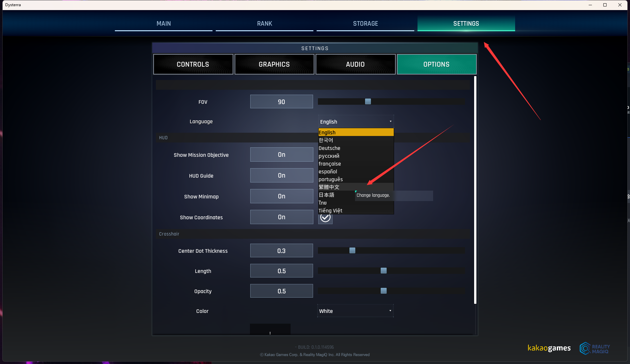Choose português from the language list

coord(356,179)
